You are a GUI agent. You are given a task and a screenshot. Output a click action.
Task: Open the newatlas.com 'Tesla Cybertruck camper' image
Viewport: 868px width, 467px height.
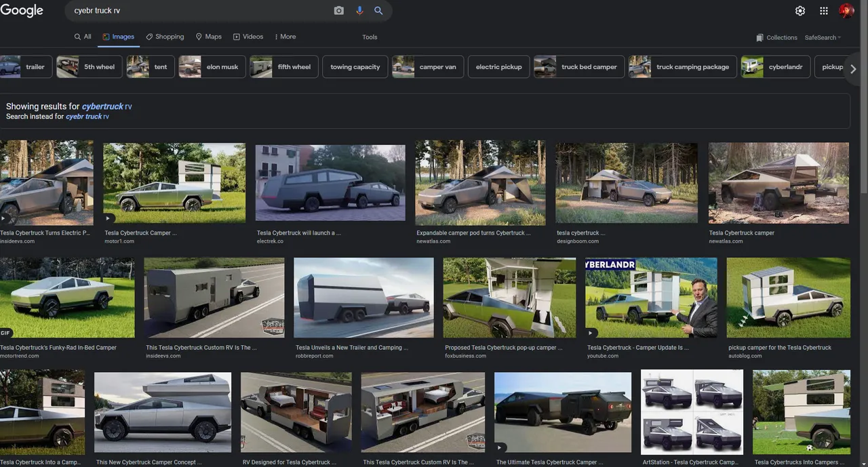pos(778,183)
